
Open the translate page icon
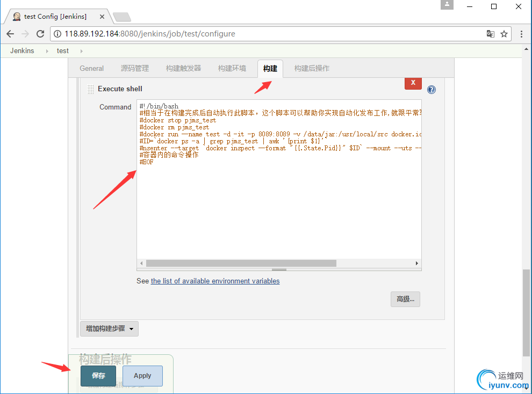[490, 34]
